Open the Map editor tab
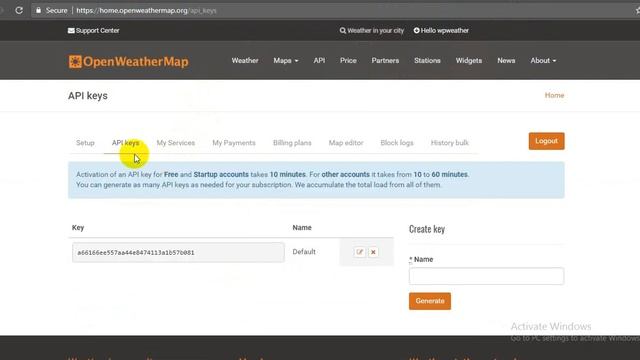Image resolution: width=640 pixels, height=360 pixels. (346, 143)
